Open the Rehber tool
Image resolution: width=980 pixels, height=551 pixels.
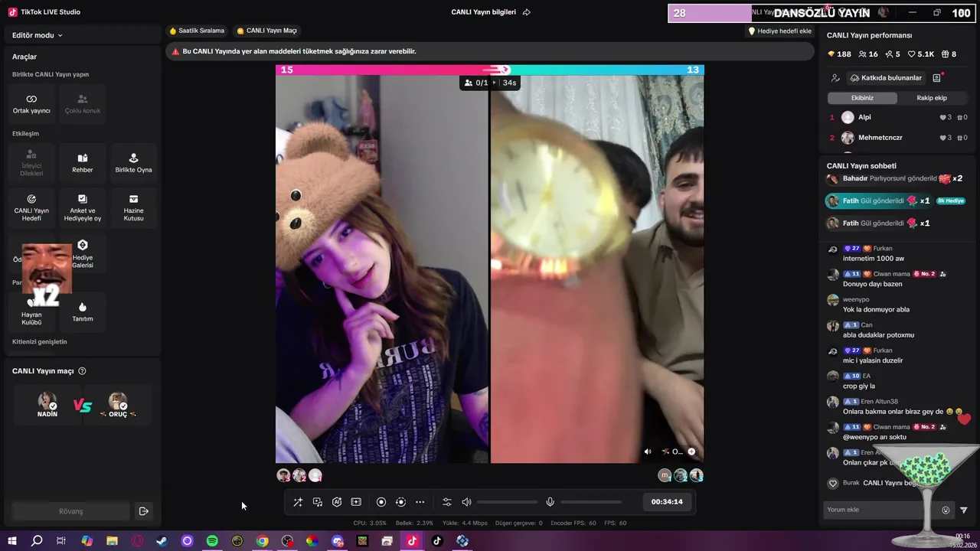tap(83, 163)
